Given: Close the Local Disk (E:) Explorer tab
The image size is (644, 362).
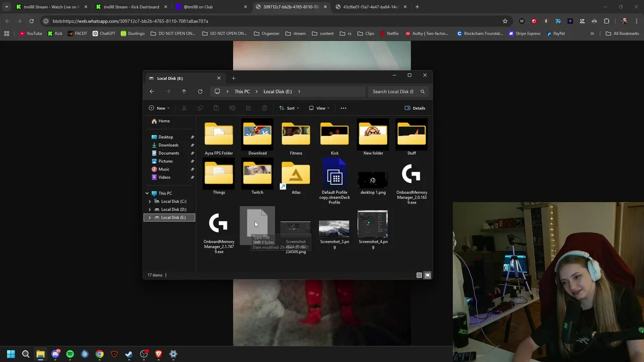Looking at the screenshot, I should click(219, 78).
